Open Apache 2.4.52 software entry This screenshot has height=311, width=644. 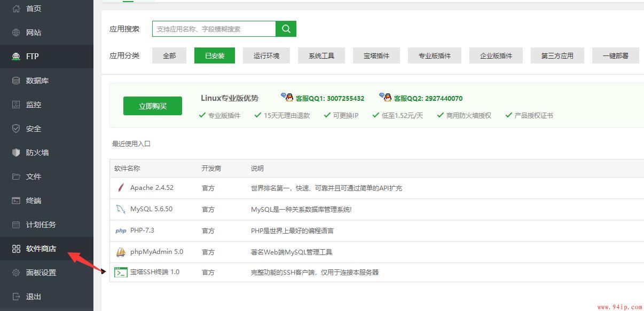[x=152, y=188]
